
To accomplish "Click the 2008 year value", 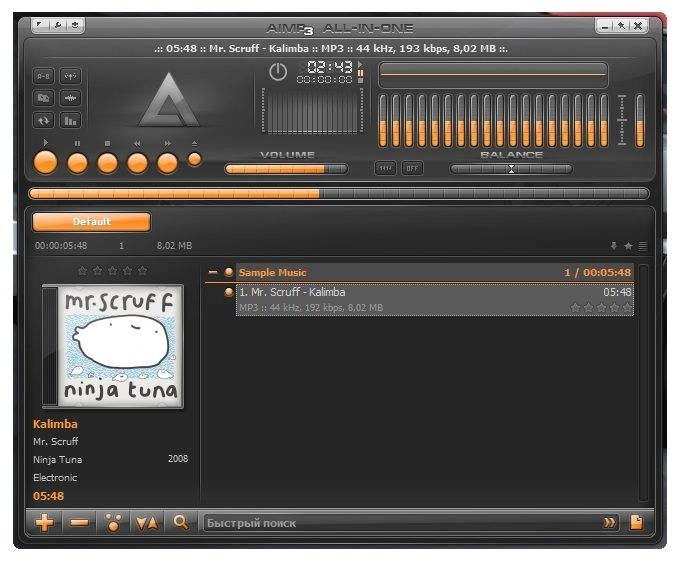I will [x=178, y=459].
